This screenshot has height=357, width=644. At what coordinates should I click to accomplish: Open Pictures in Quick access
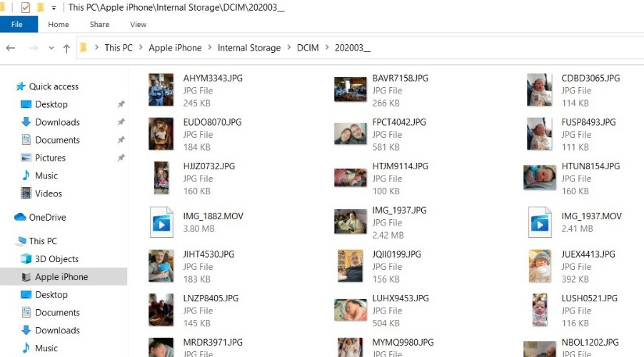click(x=50, y=158)
